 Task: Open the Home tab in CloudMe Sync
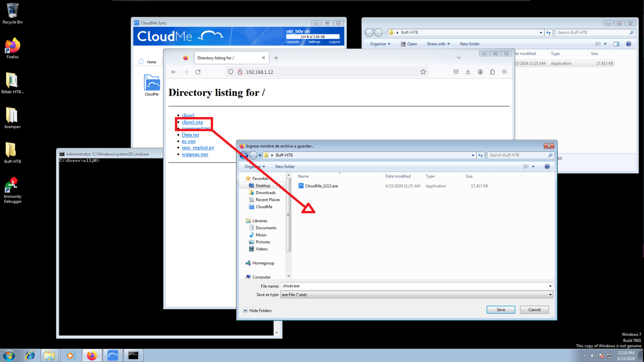(x=147, y=62)
